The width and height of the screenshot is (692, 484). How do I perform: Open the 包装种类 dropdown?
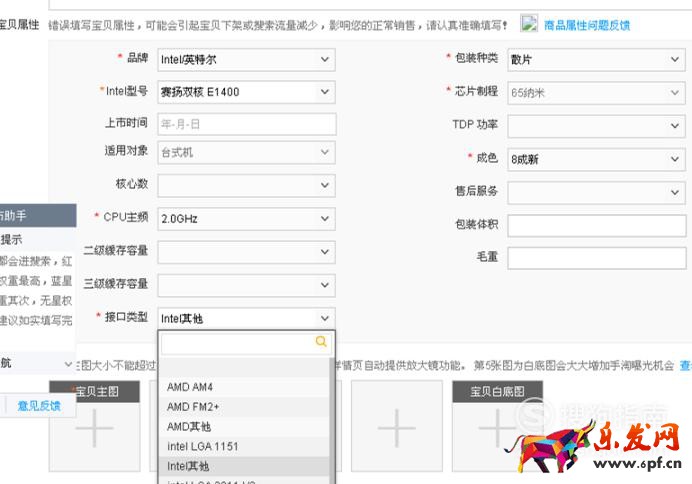pos(595,60)
